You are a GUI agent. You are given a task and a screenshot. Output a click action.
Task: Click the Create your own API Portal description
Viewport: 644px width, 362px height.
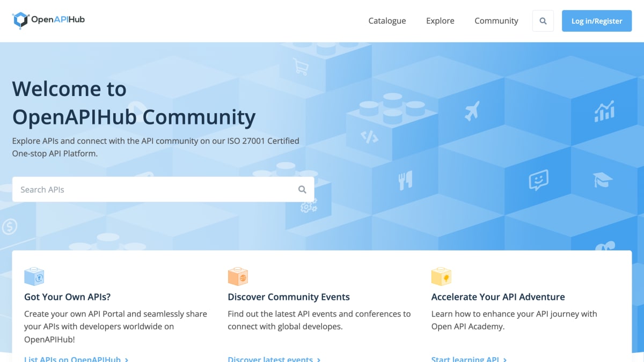115,327
